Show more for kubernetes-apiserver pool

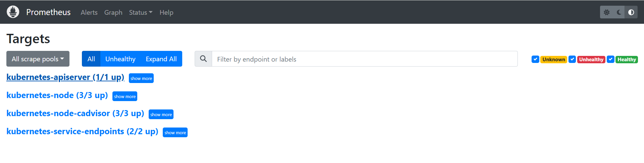click(x=141, y=78)
